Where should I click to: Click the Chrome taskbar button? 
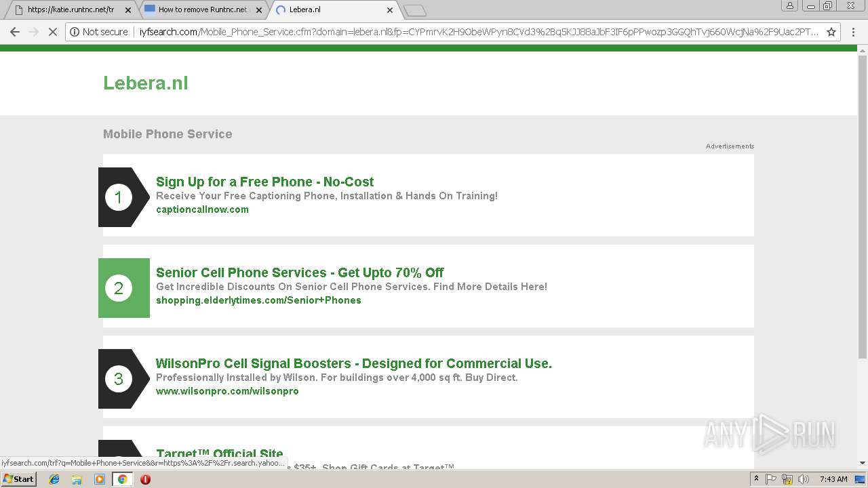(x=123, y=479)
